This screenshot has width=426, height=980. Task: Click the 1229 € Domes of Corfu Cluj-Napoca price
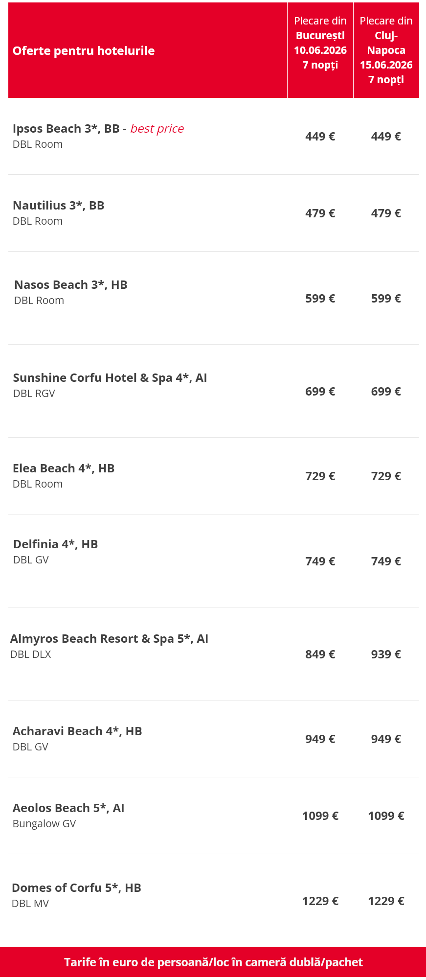click(386, 901)
